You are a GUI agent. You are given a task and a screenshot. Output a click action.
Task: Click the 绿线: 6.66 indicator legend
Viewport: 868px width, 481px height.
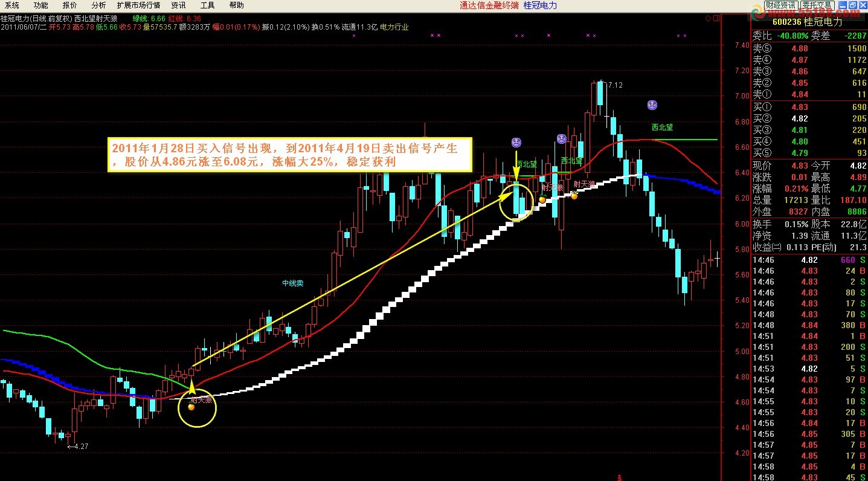pos(149,19)
